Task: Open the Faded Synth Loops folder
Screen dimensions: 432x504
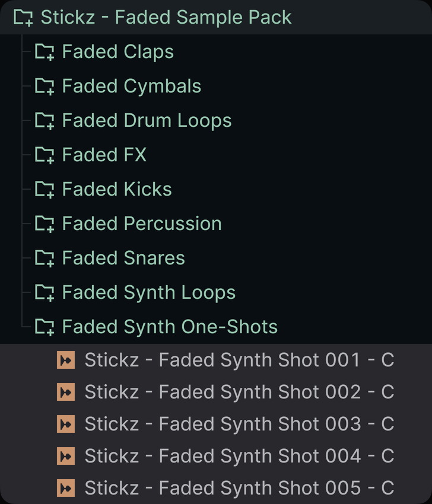Action: pyautogui.click(x=148, y=292)
